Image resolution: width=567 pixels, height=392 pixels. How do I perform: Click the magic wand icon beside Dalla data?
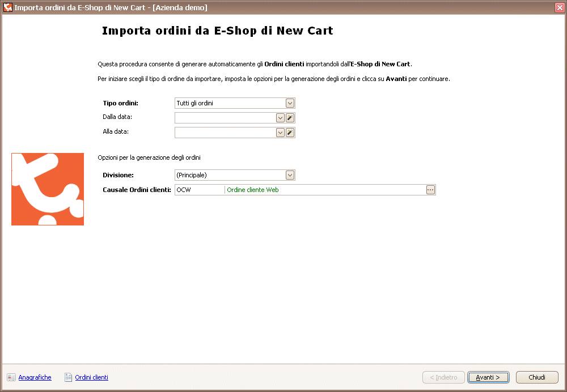(x=290, y=118)
